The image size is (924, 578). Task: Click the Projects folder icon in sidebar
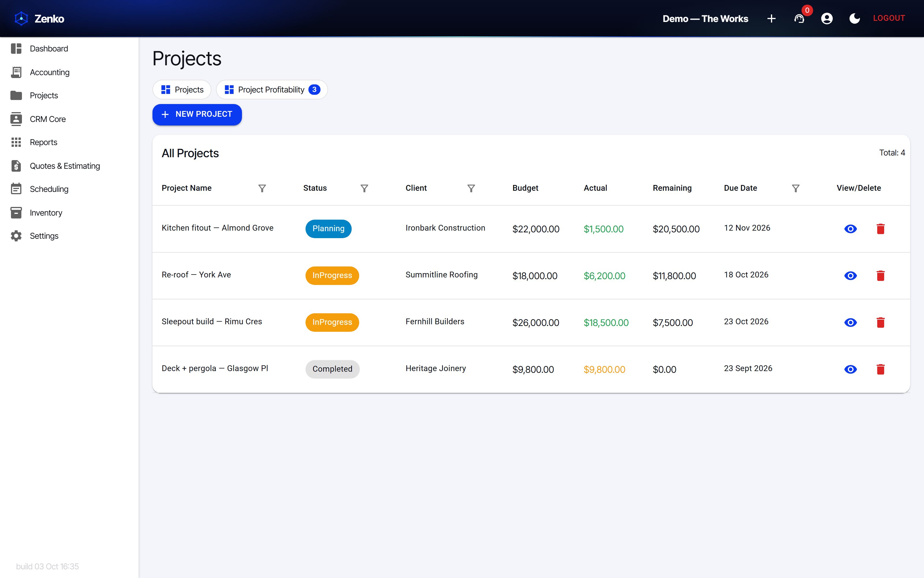(x=16, y=95)
